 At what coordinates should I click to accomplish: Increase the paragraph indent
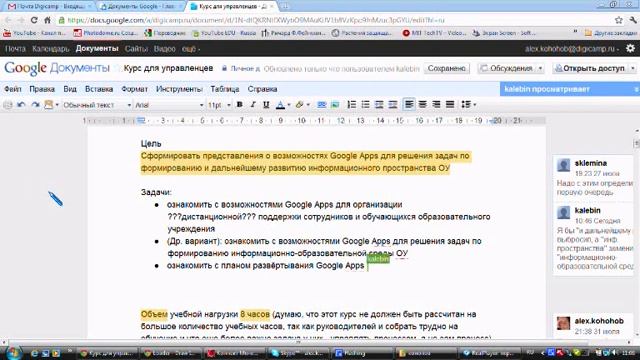[x=393, y=105]
